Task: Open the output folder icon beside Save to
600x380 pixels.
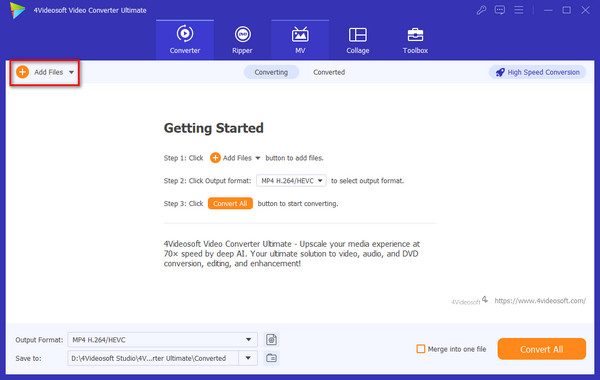Action: click(271, 358)
